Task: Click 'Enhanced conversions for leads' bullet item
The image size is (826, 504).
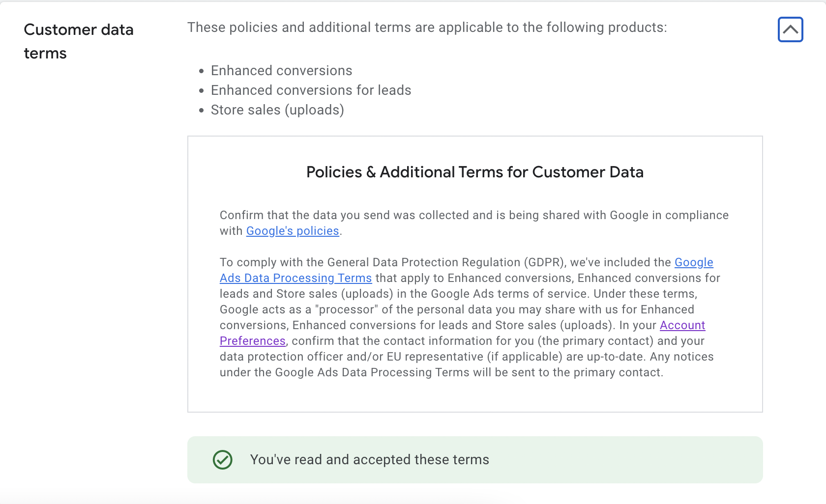Action: [311, 90]
